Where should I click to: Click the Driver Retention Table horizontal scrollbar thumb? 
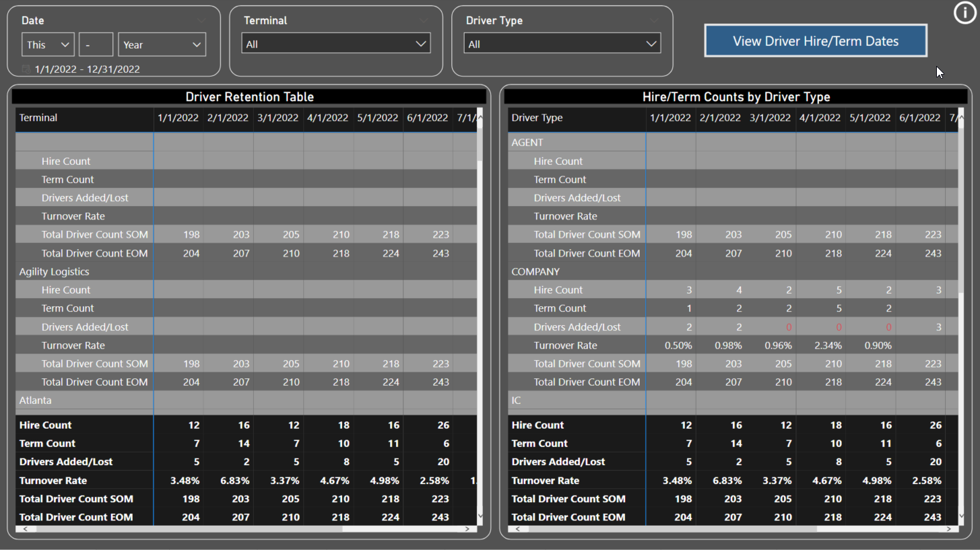[x=190, y=529]
